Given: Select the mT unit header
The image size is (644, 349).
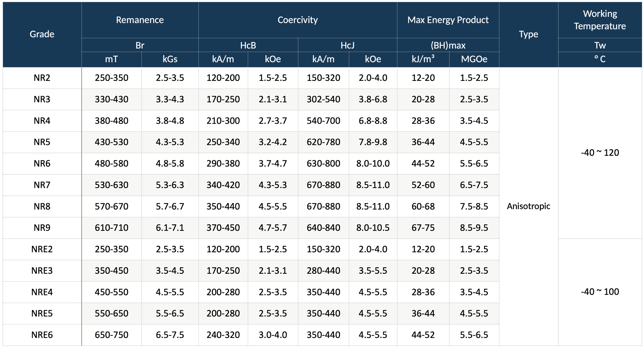Looking at the screenshot, I should pyautogui.click(x=111, y=59).
